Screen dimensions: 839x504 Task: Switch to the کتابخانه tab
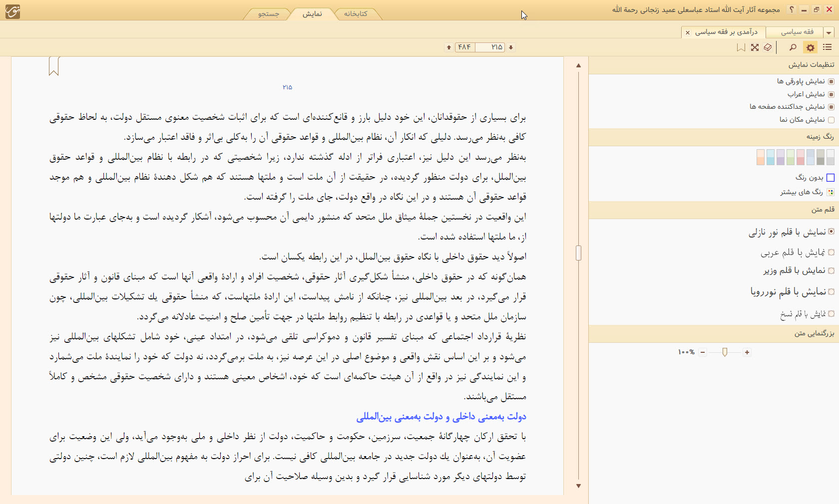356,14
